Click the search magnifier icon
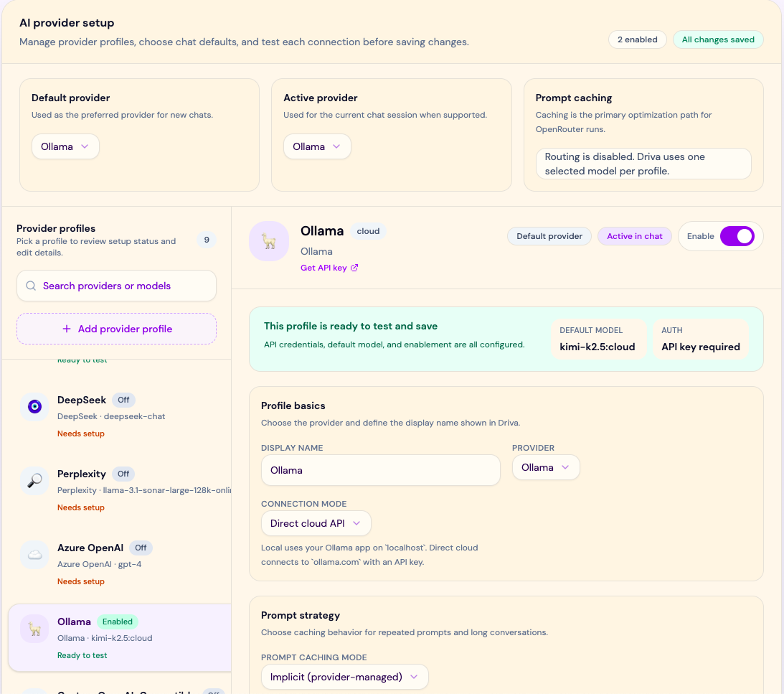Viewport: 784px width, 694px height. click(31, 286)
